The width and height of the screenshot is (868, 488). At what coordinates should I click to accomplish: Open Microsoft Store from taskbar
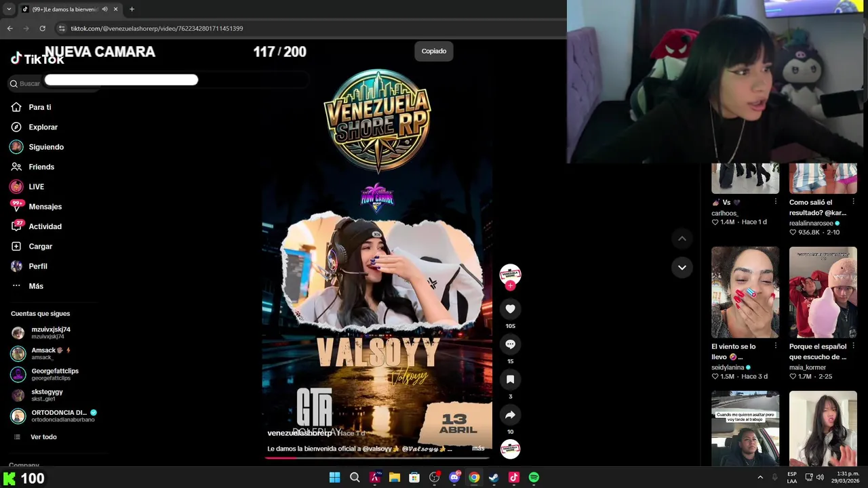click(x=414, y=477)
